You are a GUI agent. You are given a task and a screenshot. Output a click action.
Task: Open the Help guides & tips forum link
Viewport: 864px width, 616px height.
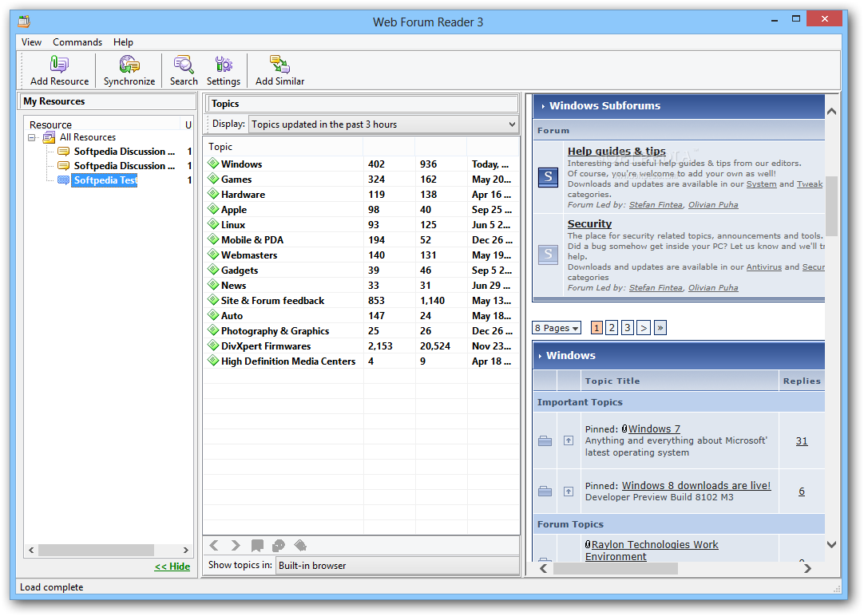click(x=616, y=151)
